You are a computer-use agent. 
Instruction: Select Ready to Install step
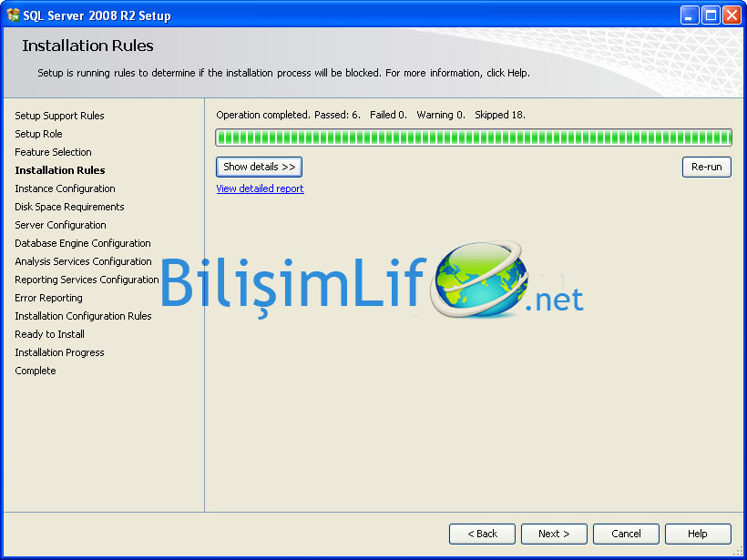click(x=49, y=334)
